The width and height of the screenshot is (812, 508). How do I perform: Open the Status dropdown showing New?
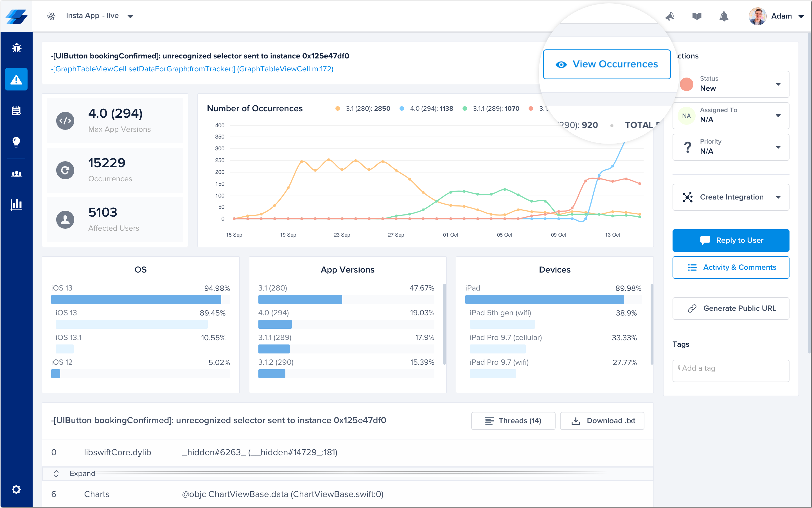[731, 84]
